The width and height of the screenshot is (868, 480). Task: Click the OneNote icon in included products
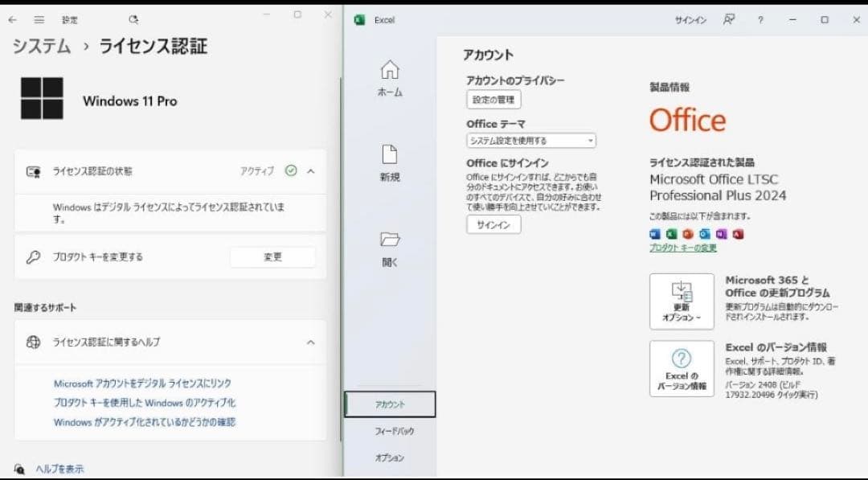[x=721, y=234]
